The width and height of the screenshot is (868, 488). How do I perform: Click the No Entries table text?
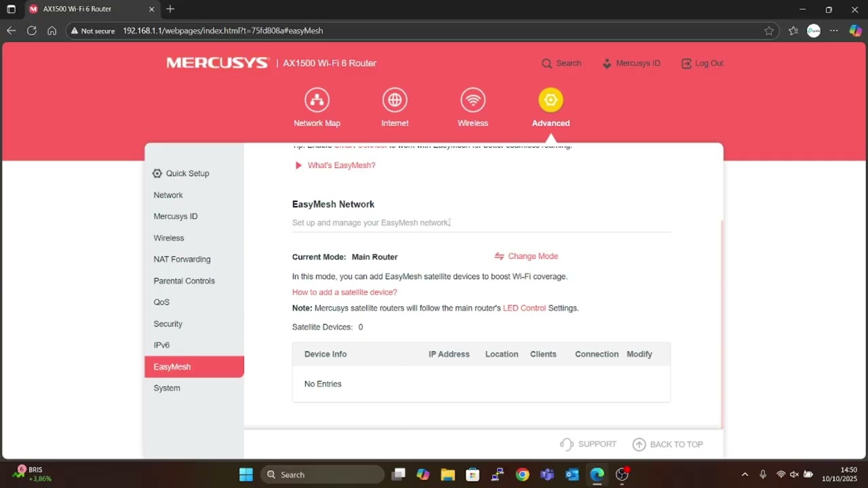pos(323,384)
